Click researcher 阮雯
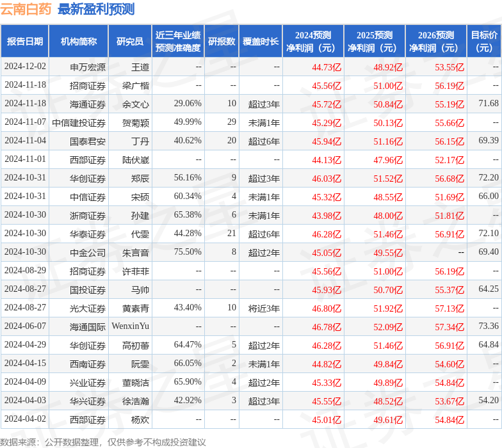 pos(140,364)
